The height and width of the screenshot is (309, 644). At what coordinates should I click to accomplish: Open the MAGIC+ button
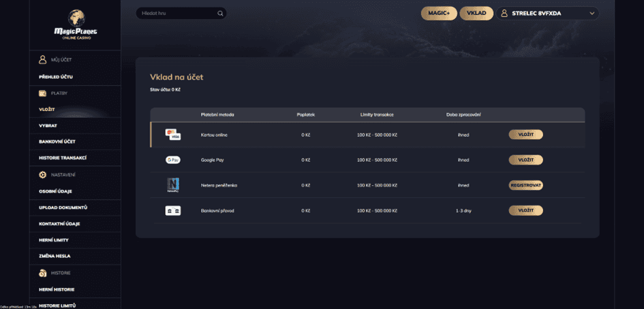pyautogui.click(x=439, y=14)
